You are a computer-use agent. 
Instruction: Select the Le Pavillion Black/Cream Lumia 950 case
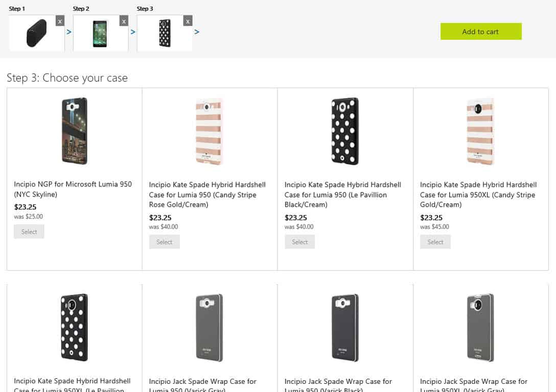(x=299, y=242)
